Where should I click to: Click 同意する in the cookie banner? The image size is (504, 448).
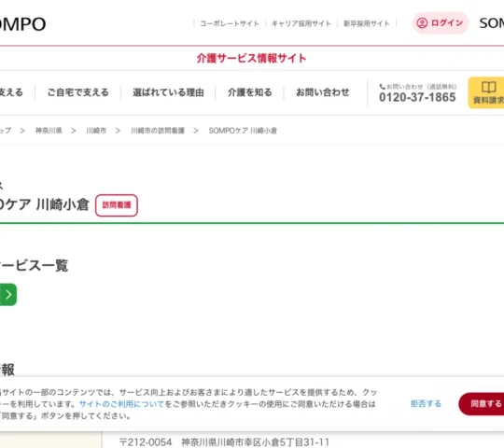(x=482, y=403)
